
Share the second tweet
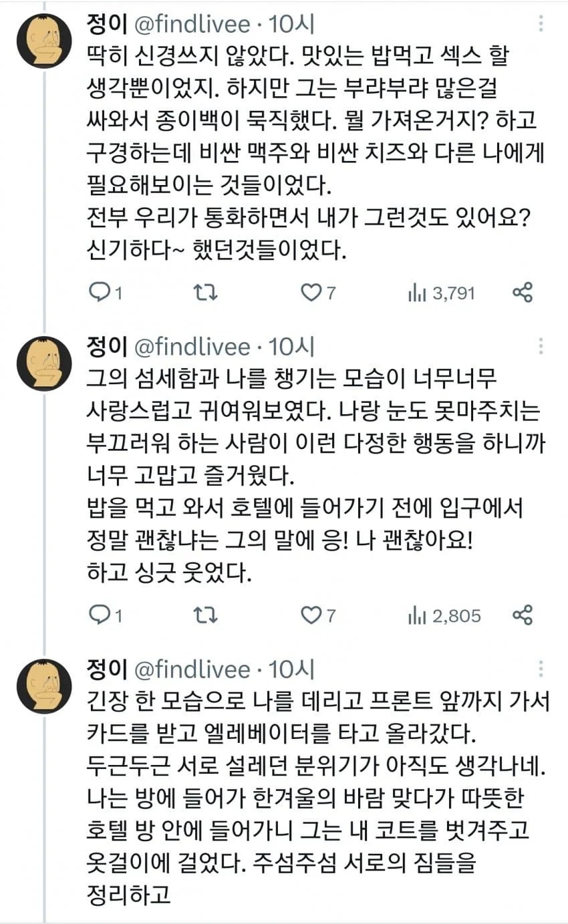point(522,615)
